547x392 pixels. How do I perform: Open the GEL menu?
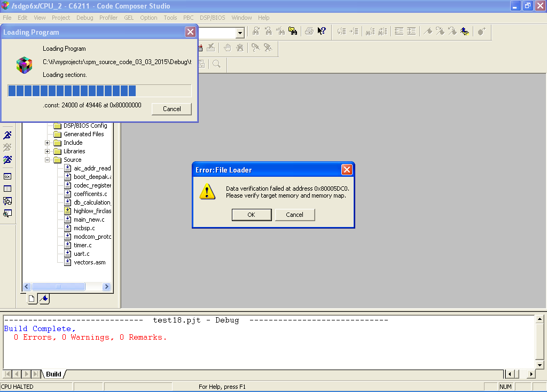[x=129, y=18]
